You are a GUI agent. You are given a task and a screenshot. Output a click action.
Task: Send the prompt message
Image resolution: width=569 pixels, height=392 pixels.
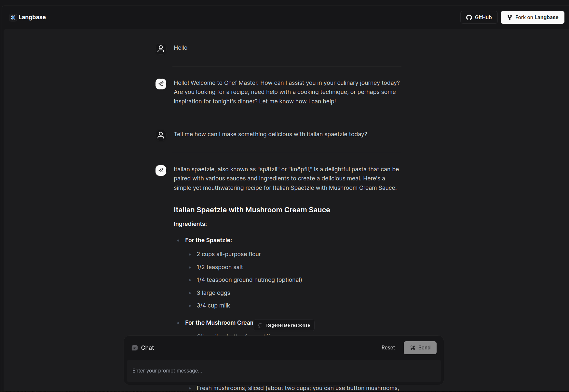click(x=420, y=348)
